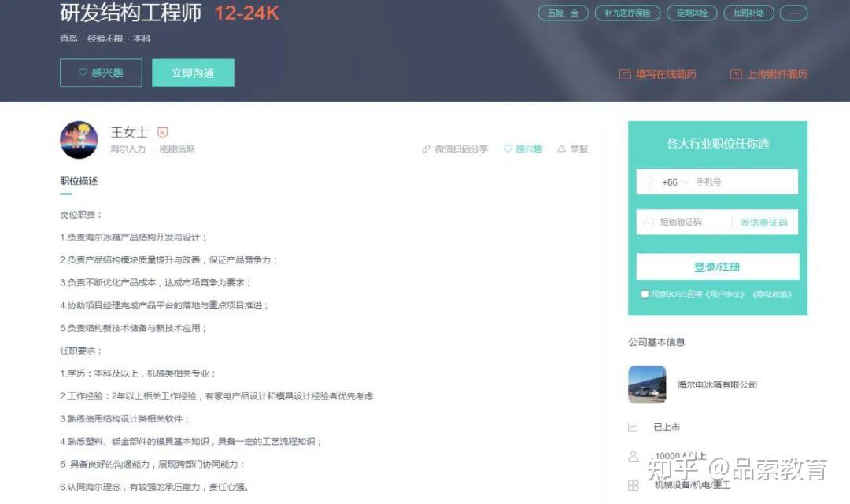850x504 pixels.
Task: Click recruiter name 王女士
Action: pyautogui.click(x=129, y=132)
